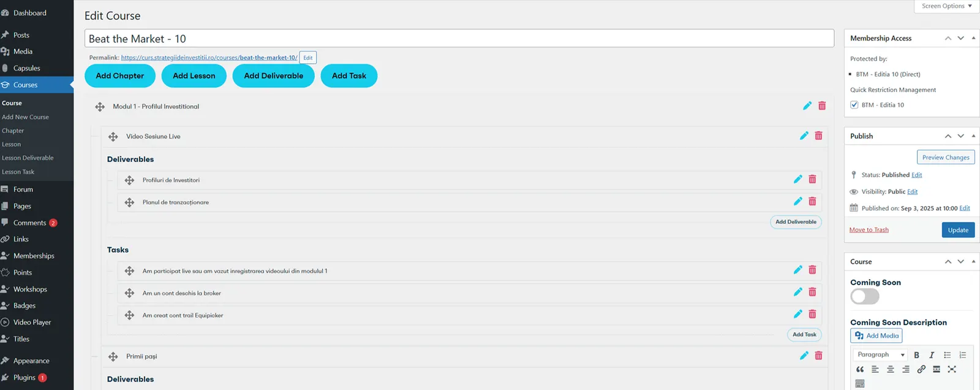This screenshot has width=980, height=390.
Task: Collapse the Course panel
Action: click(x=973, y=262)
